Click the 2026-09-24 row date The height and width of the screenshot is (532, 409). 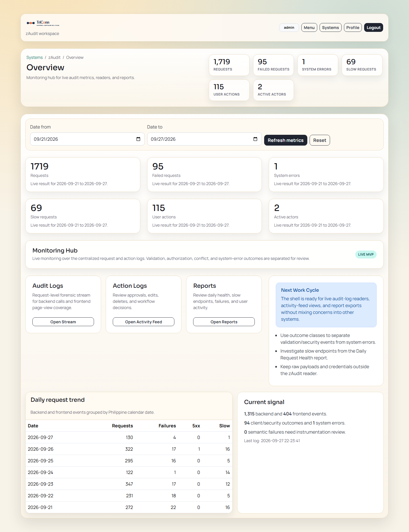tap(41, 473)
